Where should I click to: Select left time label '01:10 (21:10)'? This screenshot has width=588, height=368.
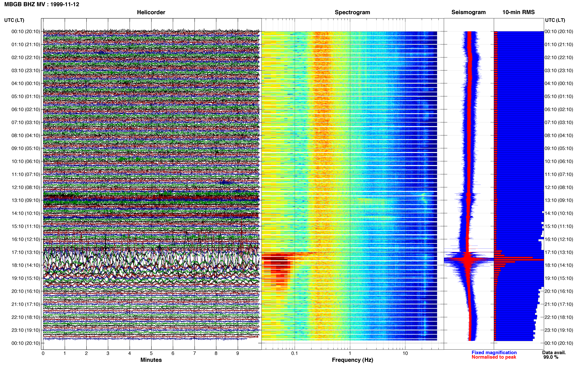point(26,44)
